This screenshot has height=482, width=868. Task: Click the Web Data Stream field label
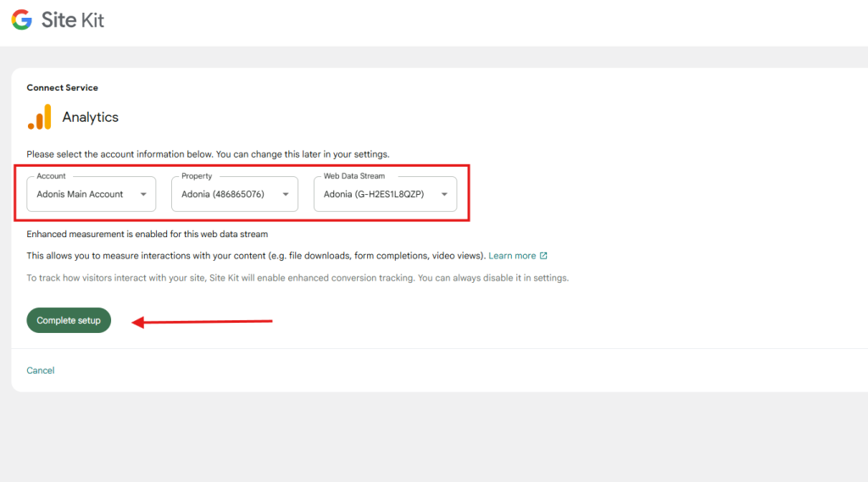click(x=353, y=176)
